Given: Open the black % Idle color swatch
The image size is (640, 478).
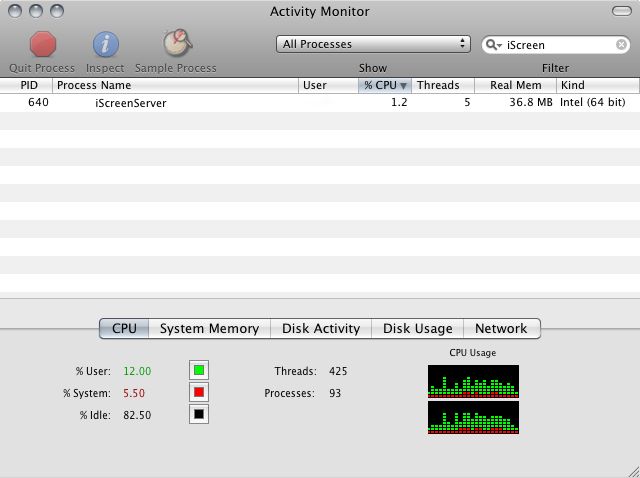Looking at the screenshot, I should [x=199, y=414].
